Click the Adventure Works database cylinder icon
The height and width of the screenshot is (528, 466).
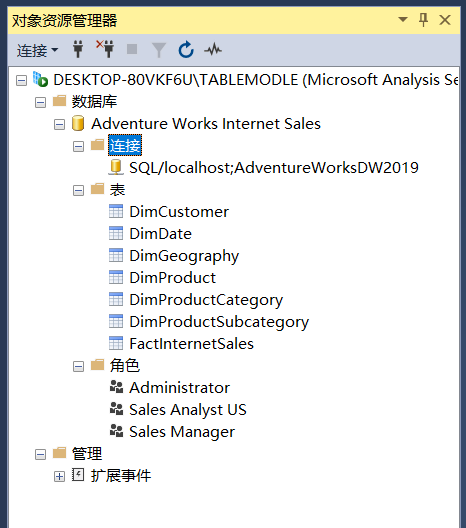point(78,123)
